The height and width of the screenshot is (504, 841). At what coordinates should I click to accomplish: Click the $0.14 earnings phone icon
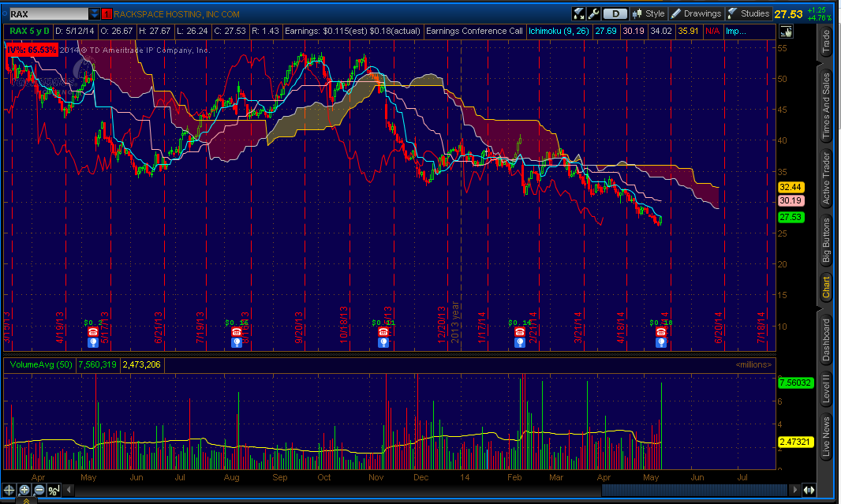pyautogui.click(x=520, y=332)
